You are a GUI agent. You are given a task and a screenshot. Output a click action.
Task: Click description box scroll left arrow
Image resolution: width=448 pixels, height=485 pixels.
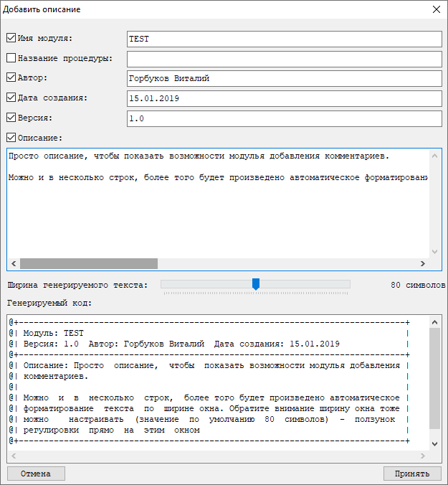click(x=14, y=263)
